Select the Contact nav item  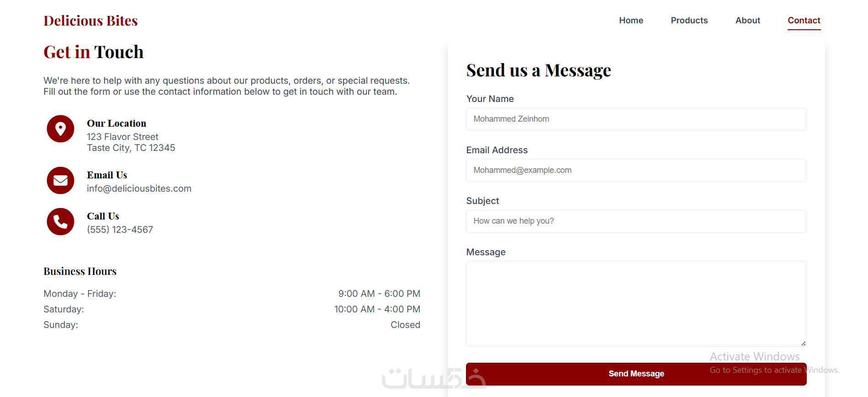(804, 20)
